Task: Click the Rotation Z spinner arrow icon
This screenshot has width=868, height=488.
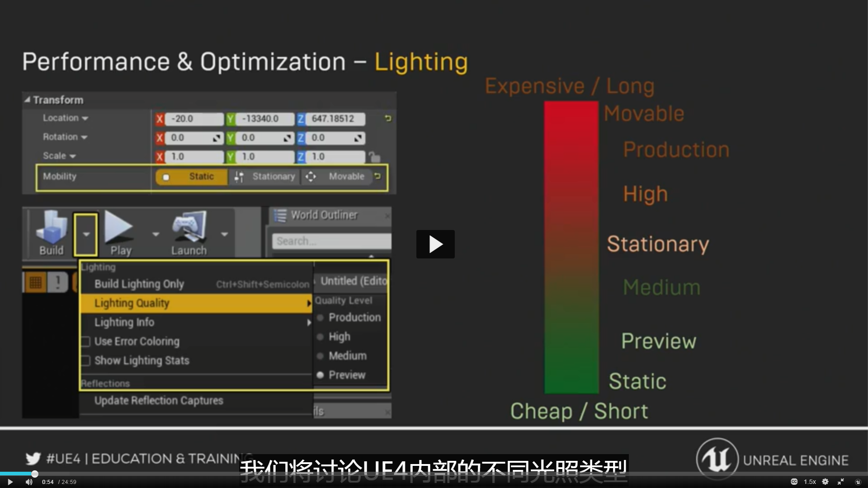Action: tap(359, 138)
